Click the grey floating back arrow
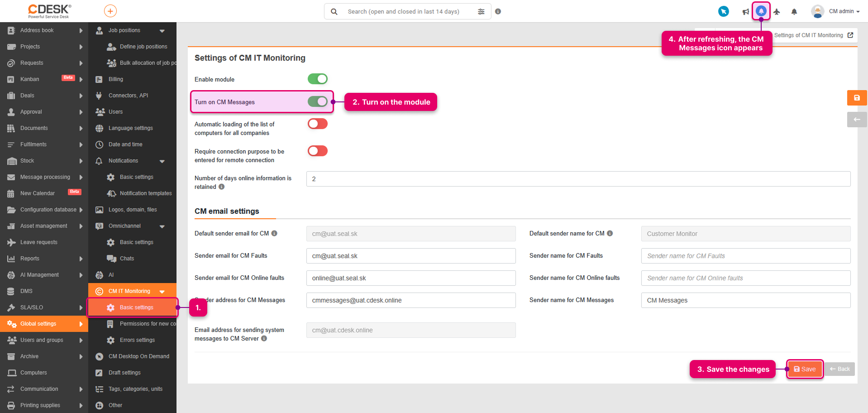 point(857,120)
